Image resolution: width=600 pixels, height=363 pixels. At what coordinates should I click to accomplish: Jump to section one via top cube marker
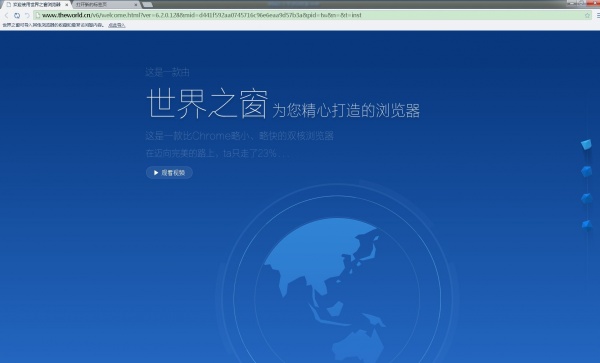(x=586, y=144)
